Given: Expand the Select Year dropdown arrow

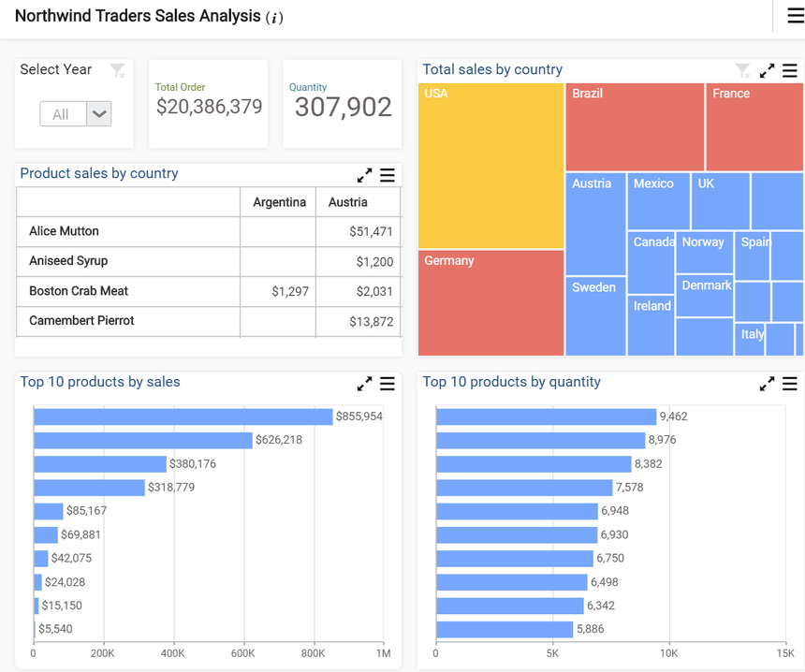Looking at the screenshot, I should (x=99, y=114).
